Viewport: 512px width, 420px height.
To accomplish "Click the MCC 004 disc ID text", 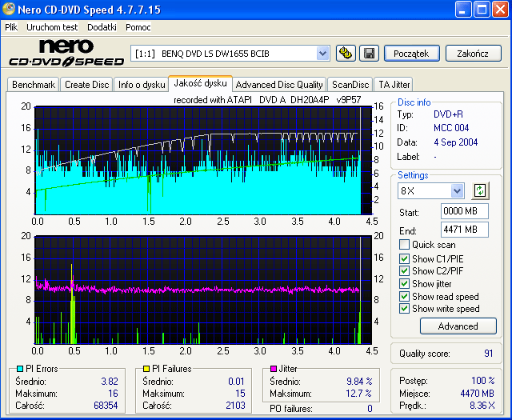I will (x=451, y=128).
